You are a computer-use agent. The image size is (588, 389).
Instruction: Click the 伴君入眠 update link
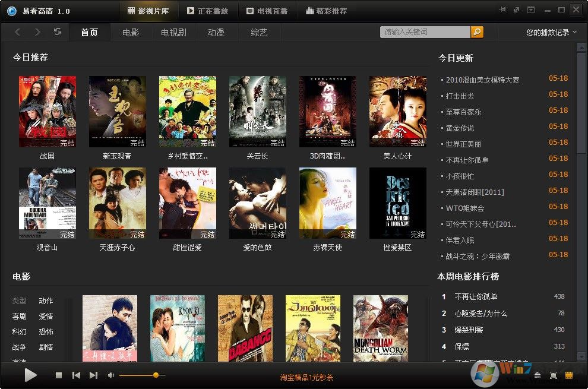click(460, 241)
